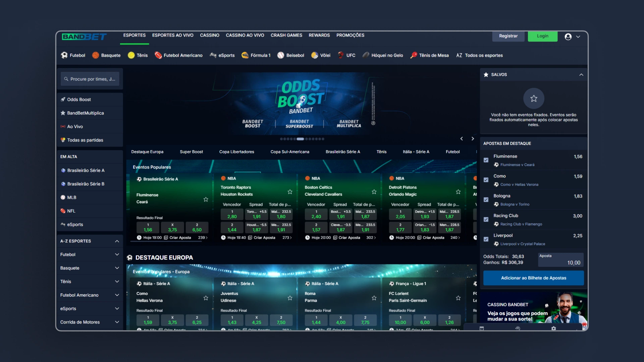
Task: Collapse the Salvos panel
Action: click(x=581, y=75)
